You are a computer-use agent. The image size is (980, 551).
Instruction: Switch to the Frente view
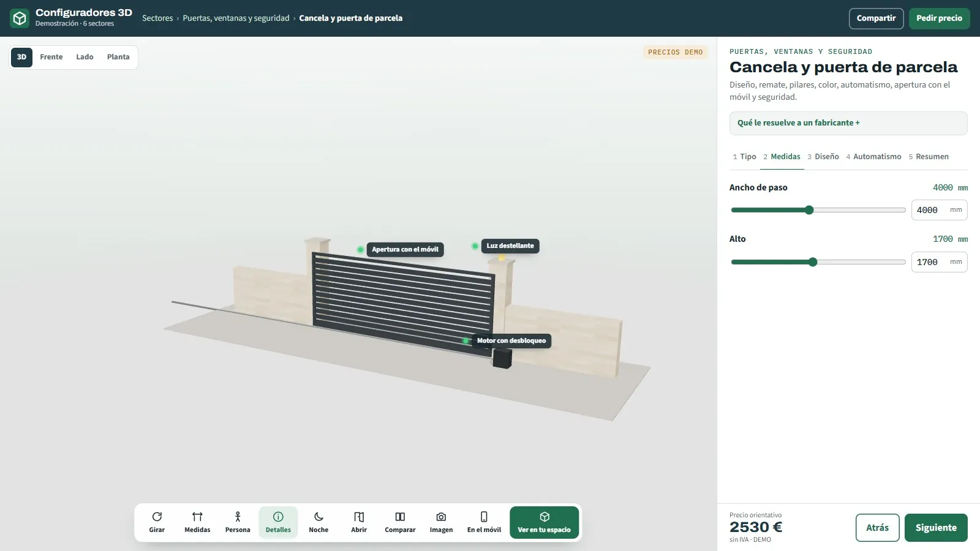coord(51,57)
